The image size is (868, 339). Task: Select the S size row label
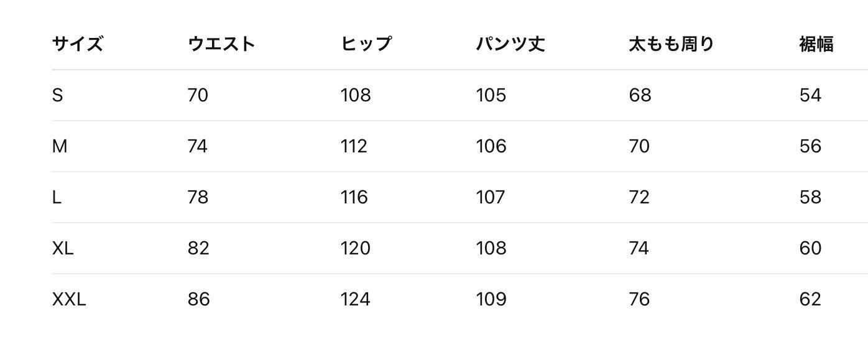click(58, 95)
